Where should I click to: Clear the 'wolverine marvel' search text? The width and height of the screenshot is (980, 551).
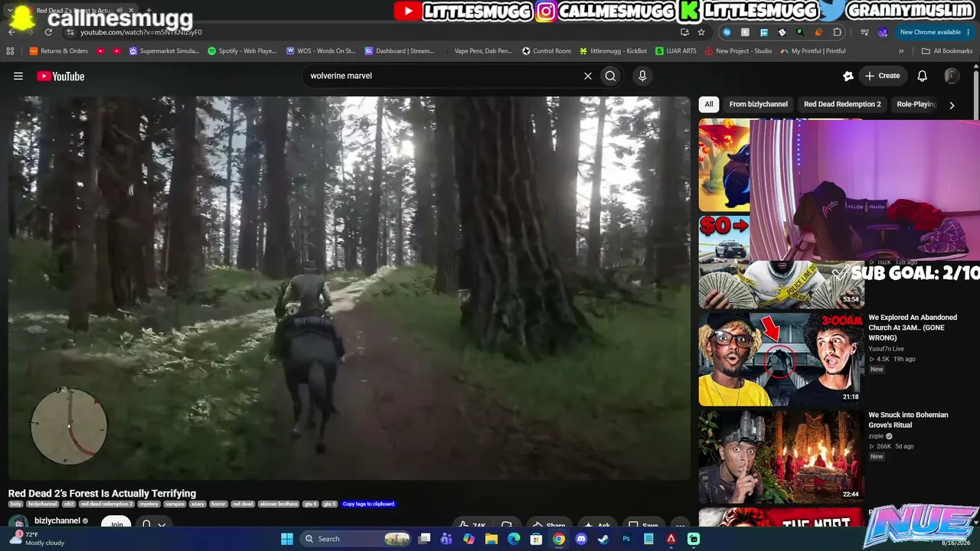588,76
